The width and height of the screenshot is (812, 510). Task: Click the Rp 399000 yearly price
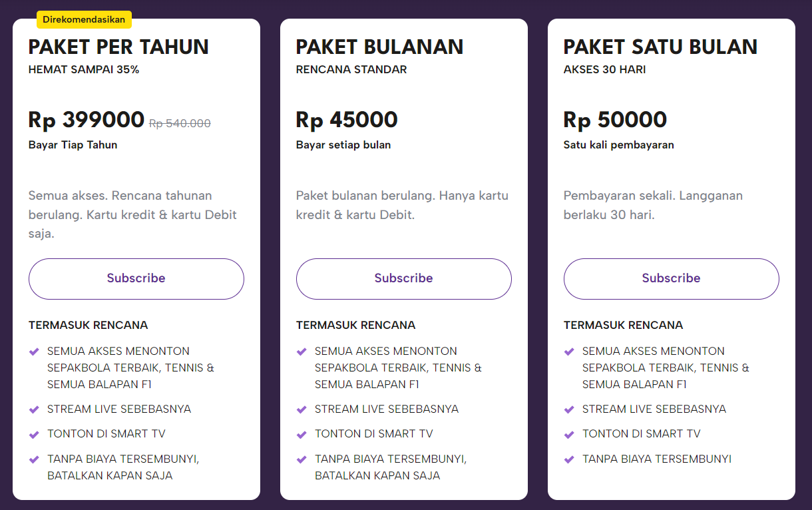[87, 120]
